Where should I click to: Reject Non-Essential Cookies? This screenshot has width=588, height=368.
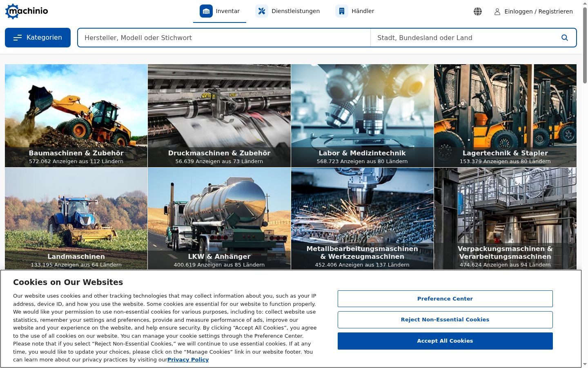point(445,320)
